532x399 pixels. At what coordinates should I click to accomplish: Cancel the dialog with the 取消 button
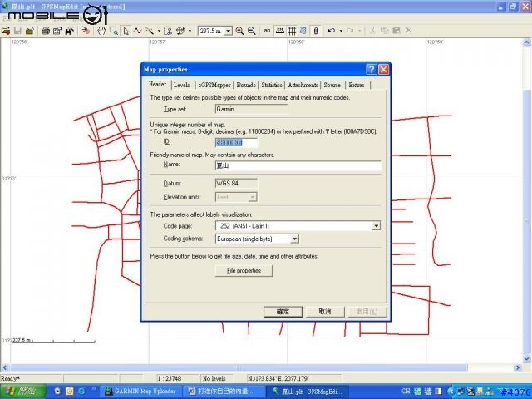click(x=325, y=312)
